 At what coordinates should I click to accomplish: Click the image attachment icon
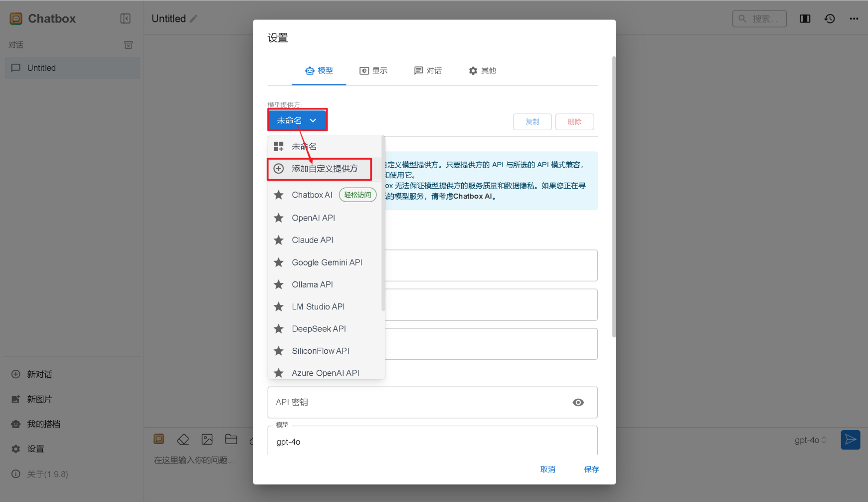pyautogui.click(x=207, y=439)
